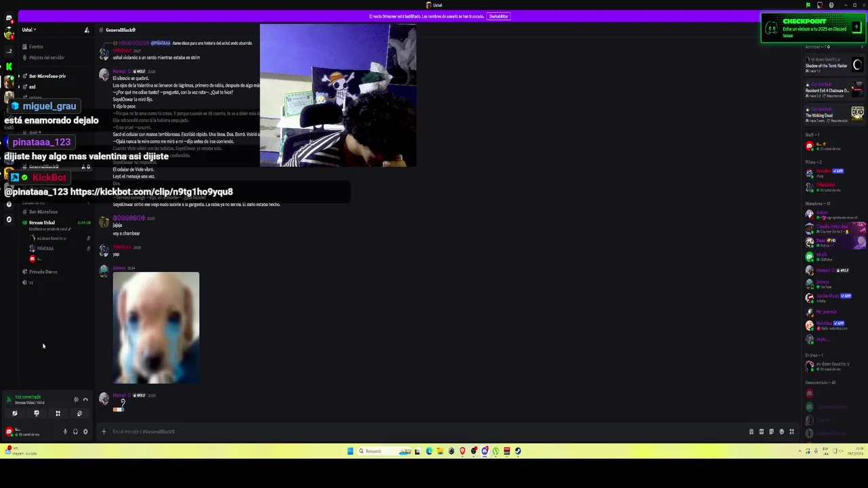The width and height of the screenshot is (868, 488).
Task: Open Discord from the taskbar
Action: [x=484, y=451]
